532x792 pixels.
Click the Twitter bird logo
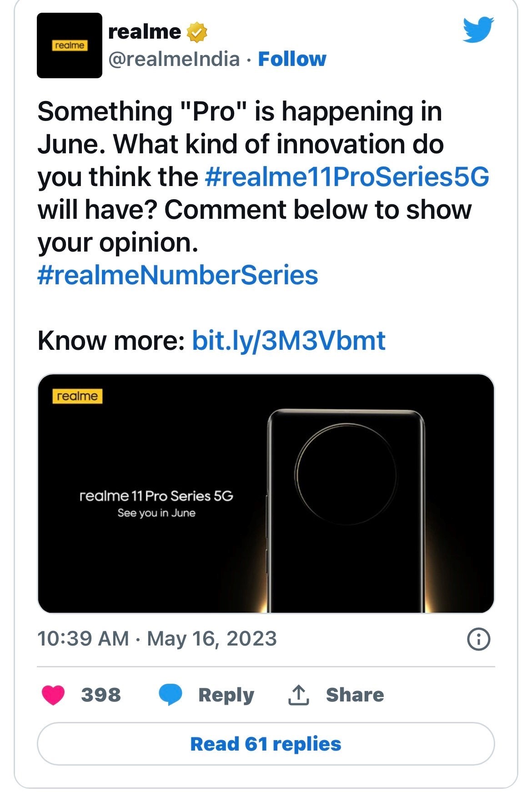click(478, 30)
